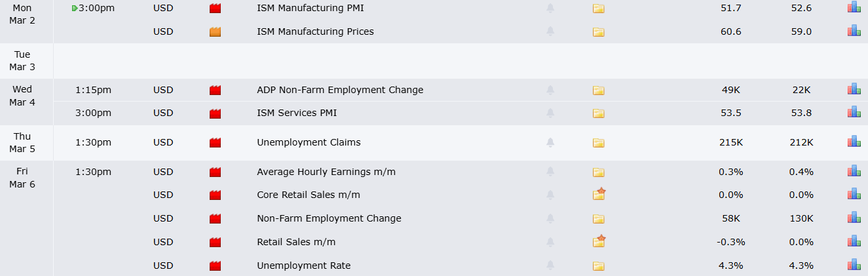Show graph for Unemployment Rate

tap(854, 266)
